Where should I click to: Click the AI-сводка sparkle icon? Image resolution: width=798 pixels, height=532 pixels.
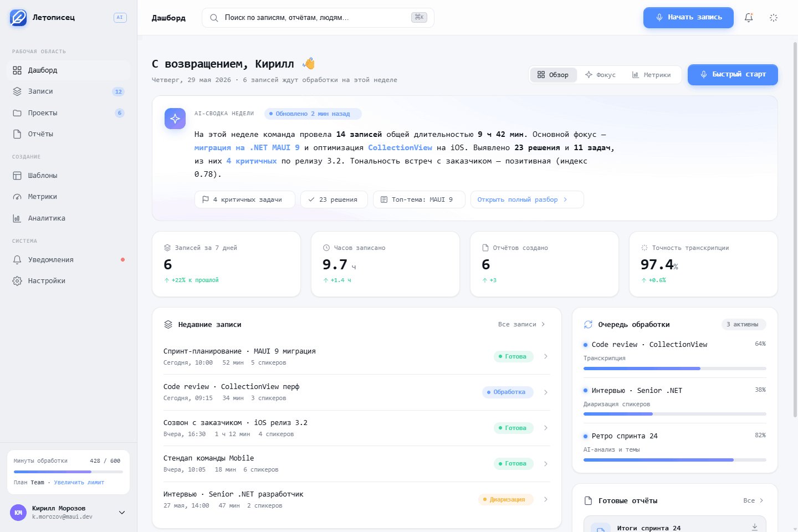coord(175,119)
